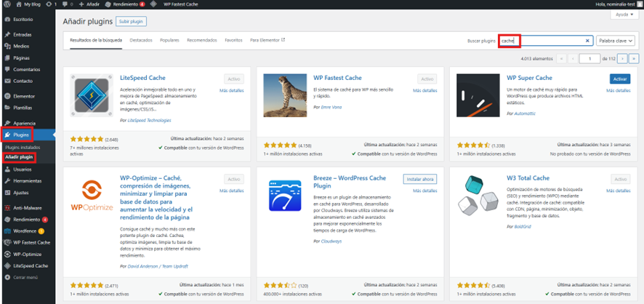Click the LiteSpeed Cache plugin thumbnail
644x304 pixels.
pyautogui.click(x=92, y=95)
